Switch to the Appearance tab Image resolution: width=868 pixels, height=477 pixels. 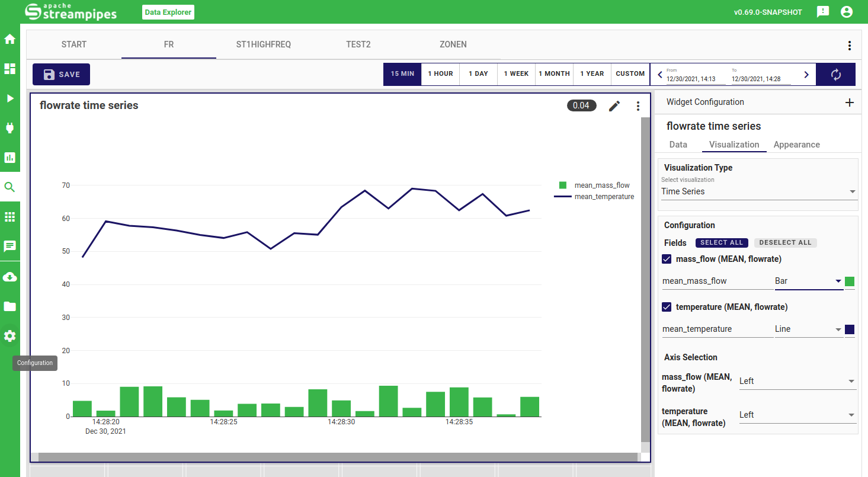click(x=796, y=145)
